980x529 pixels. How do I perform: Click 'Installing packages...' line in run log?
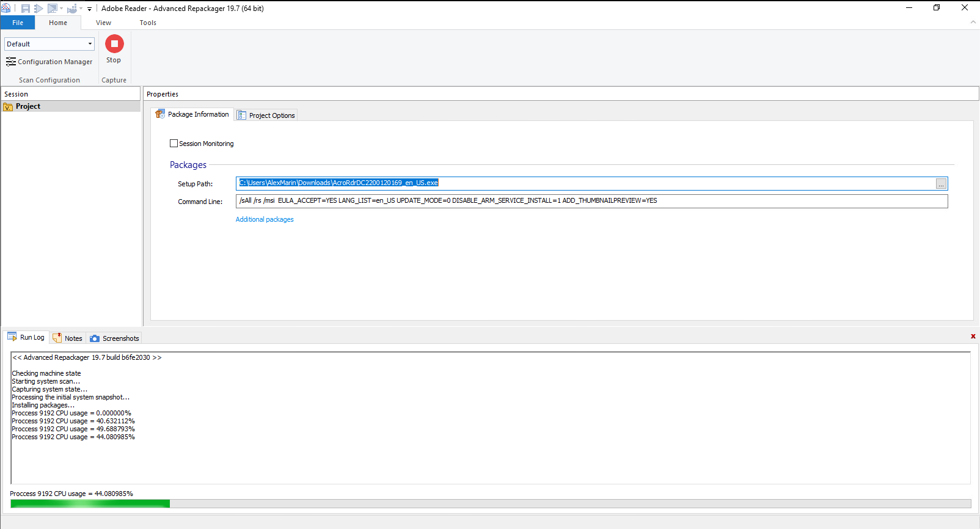(x=43, y=405)
